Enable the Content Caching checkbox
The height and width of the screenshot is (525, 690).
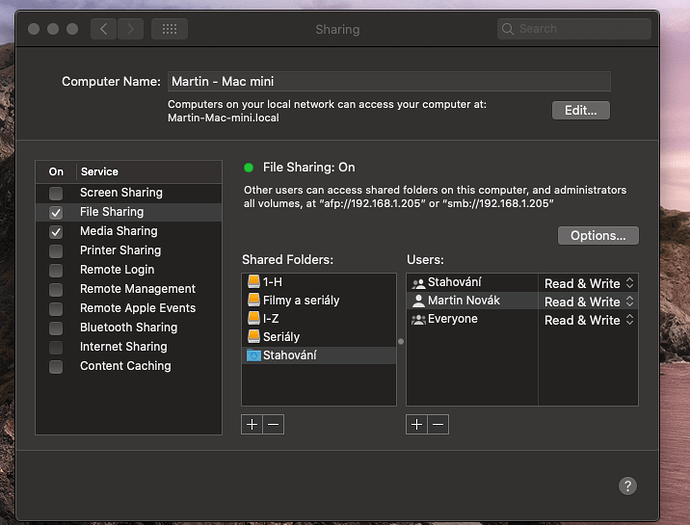(56, 367)
